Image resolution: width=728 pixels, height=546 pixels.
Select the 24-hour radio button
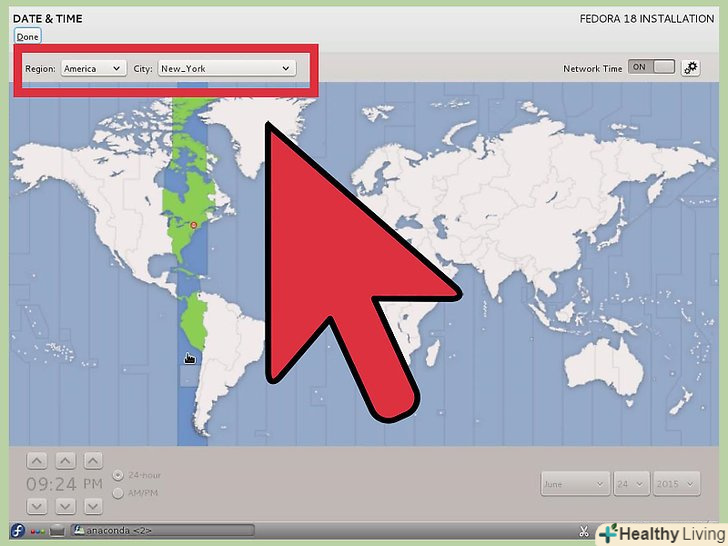pos(118,475)
